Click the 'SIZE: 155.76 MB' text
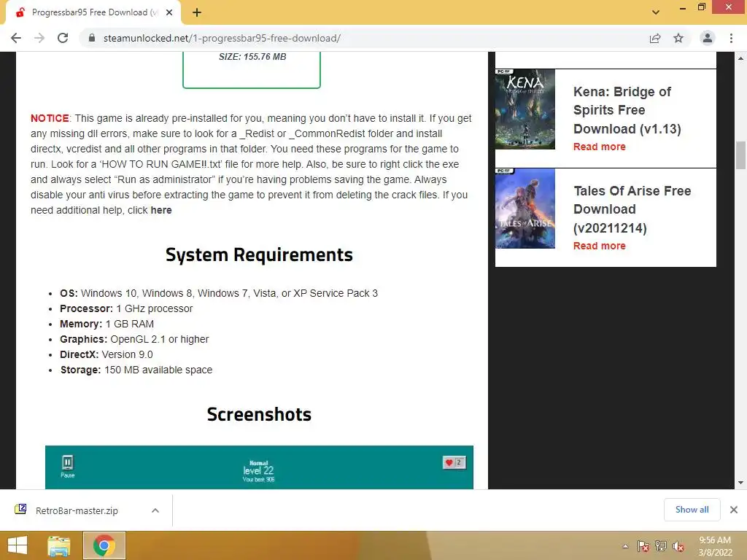The height and width of the screenshot is (560, 747). point(252,57)
